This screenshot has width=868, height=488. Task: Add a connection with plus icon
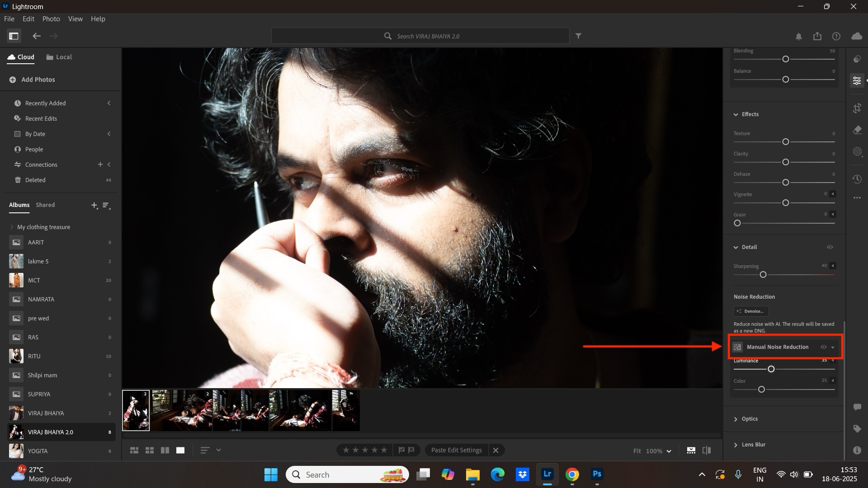click(x=100, y=164)
